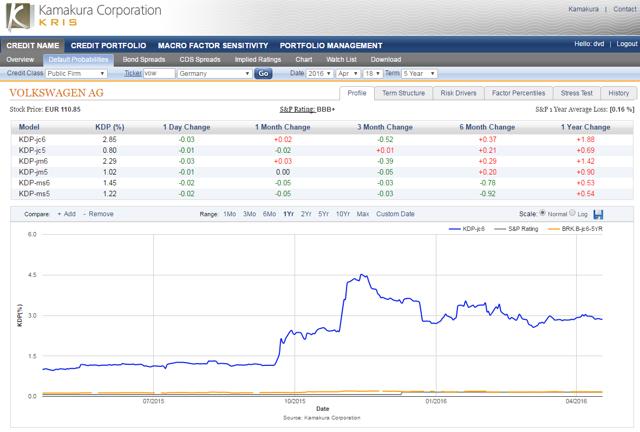Click the Ticker link
This screenshot has height=432, width=640.
click(133, 73)
